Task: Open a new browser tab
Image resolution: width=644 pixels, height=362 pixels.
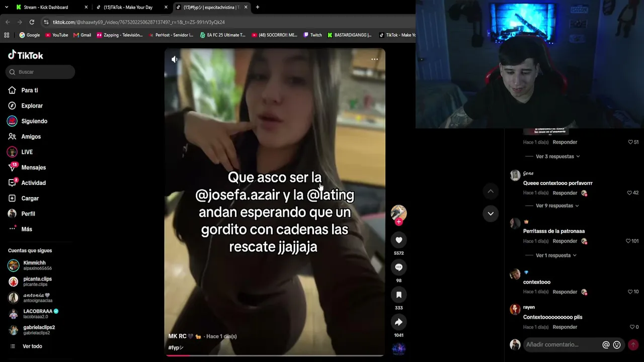Action: tap(258, 8)
